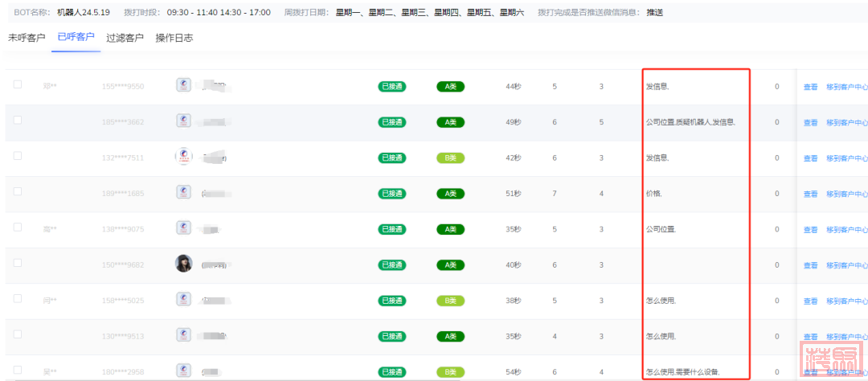Switch to the 未呼客户 tab
This screenshot has width=868, height=381.
[x=27, y=38]
